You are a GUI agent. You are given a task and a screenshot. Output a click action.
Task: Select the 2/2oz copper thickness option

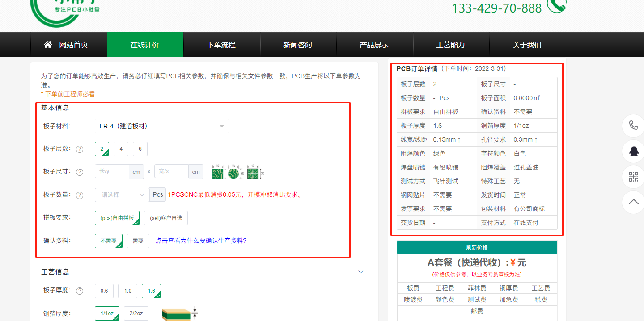pyautogui.click(x=136, y=313)
